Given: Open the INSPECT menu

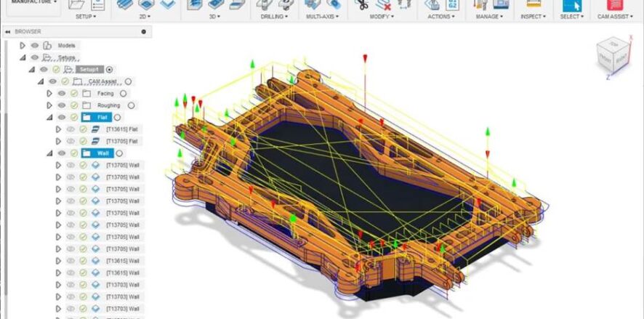Looking at the screenshot, I should coord(534,17).
